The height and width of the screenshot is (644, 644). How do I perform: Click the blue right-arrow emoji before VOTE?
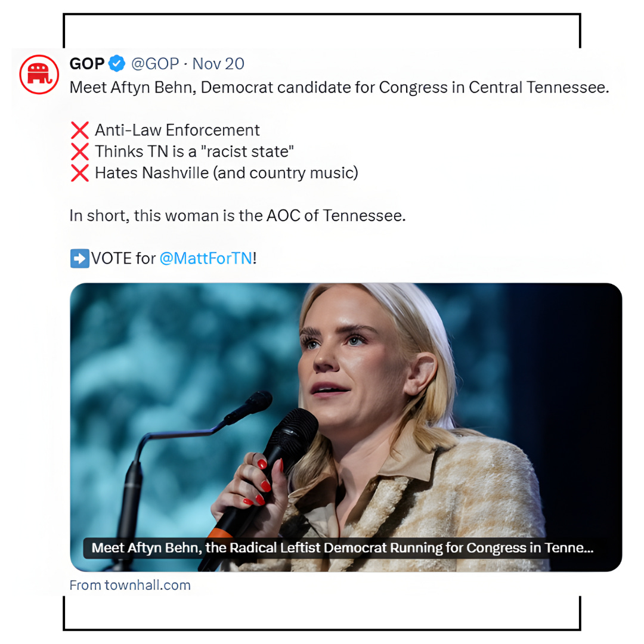80,258
